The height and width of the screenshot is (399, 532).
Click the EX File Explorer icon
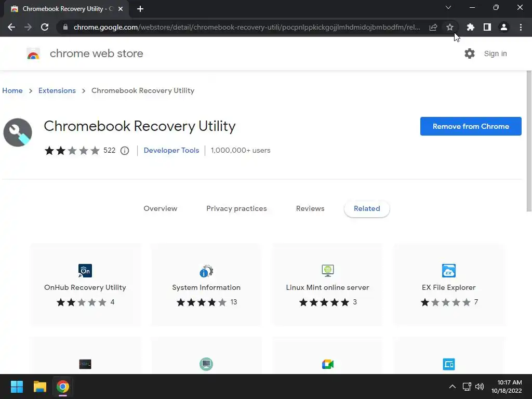tap(448, 270)
